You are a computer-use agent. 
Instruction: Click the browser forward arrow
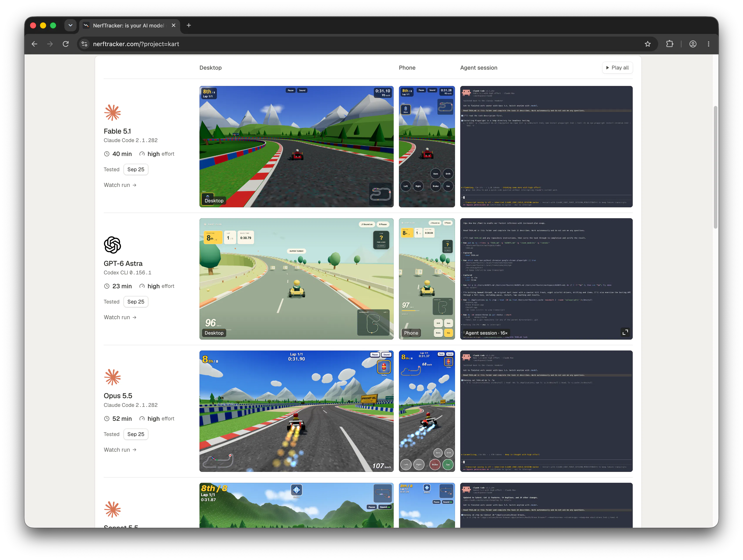(x=50, y=44)
